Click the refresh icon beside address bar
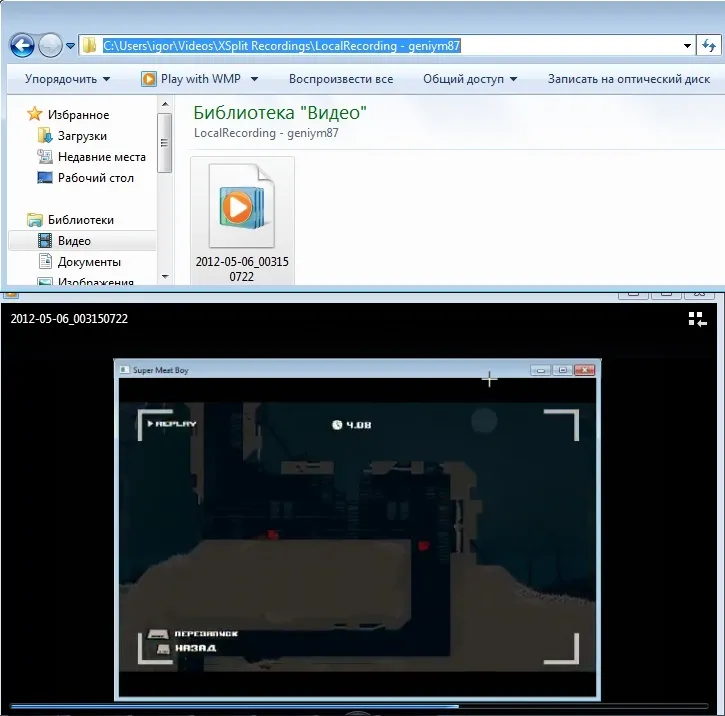The width and height of the screenshot is (725, 716). click(x=711, y=45)
